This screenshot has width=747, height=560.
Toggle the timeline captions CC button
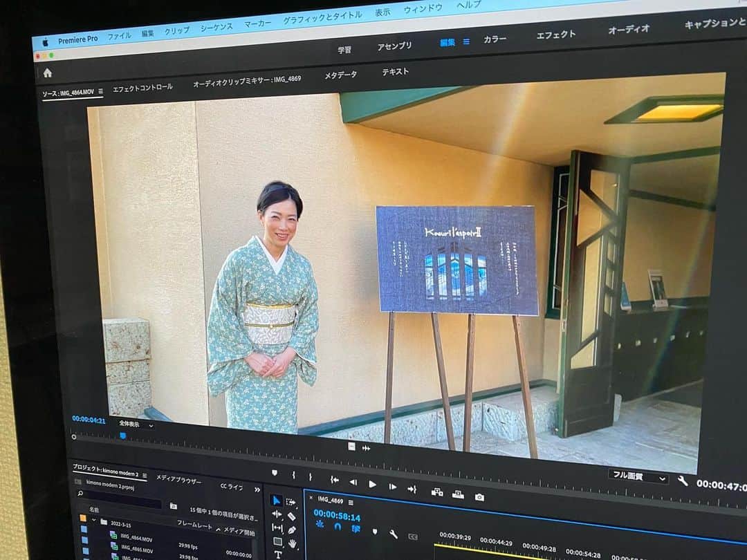pos(412,536)
